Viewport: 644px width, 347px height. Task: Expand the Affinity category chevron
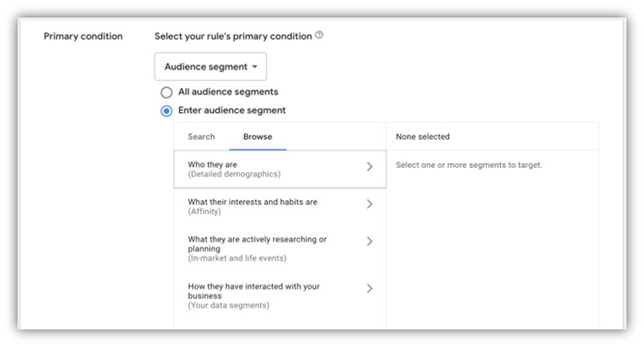tap(369, 204)
